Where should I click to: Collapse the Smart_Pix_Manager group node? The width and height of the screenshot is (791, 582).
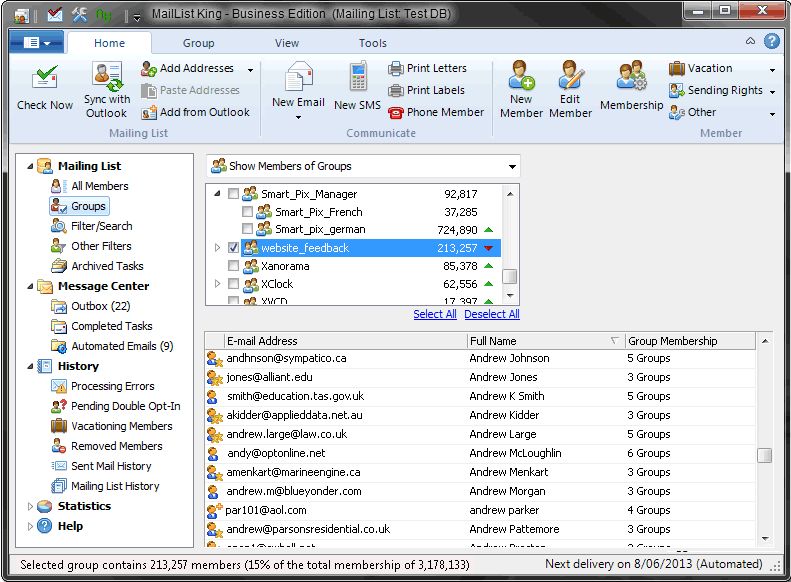(217, 193)
